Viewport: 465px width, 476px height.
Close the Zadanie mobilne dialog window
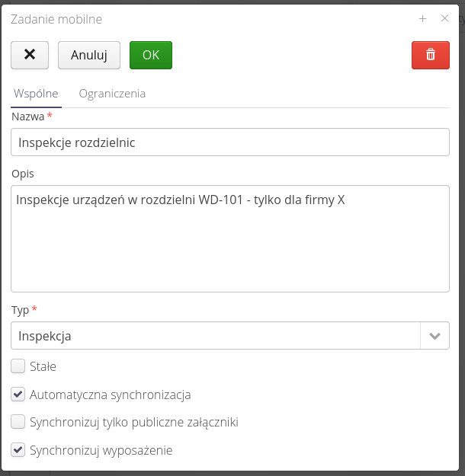[445, 19]
